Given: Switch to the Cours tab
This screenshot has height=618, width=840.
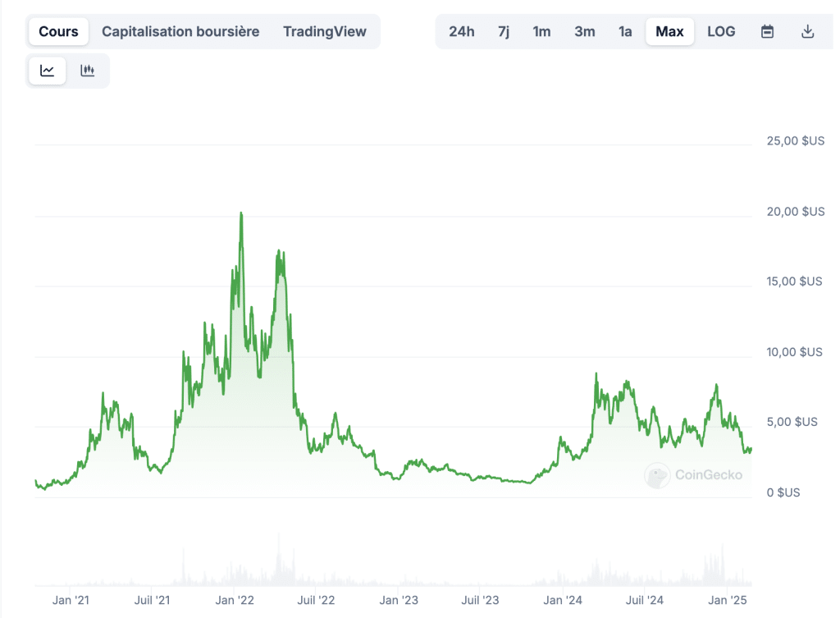Looking at the screenshot, I should [x=58, y=32].
